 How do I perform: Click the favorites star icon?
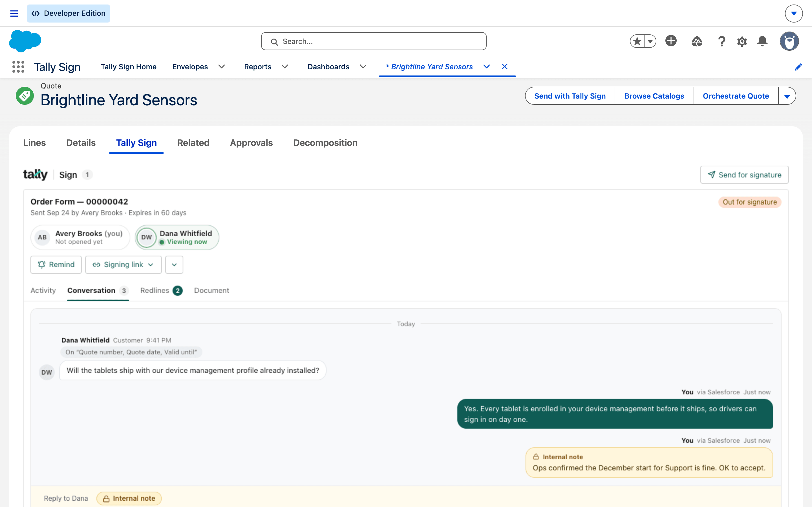[x=637, y=41]
